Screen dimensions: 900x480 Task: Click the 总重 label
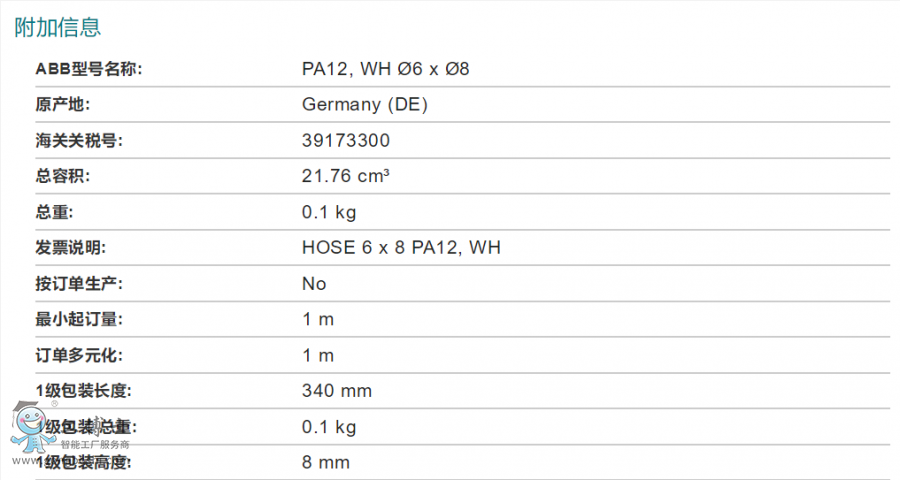tap(55, 212)
